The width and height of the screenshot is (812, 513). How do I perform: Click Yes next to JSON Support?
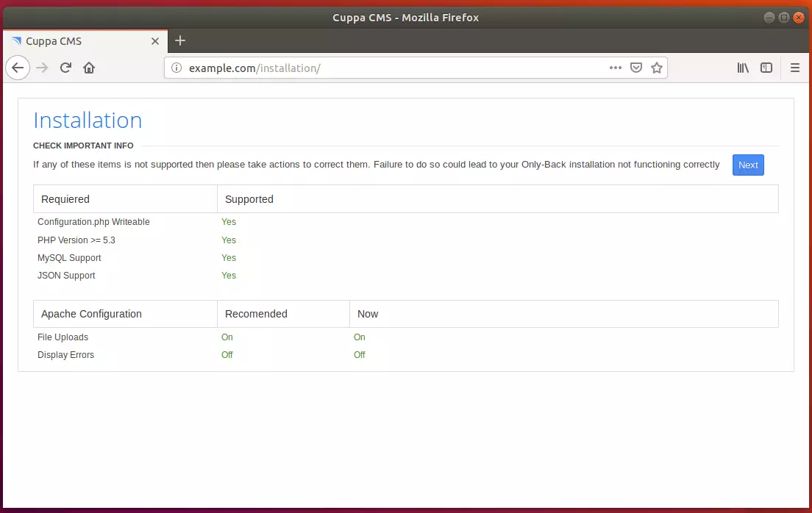point(228,276)
